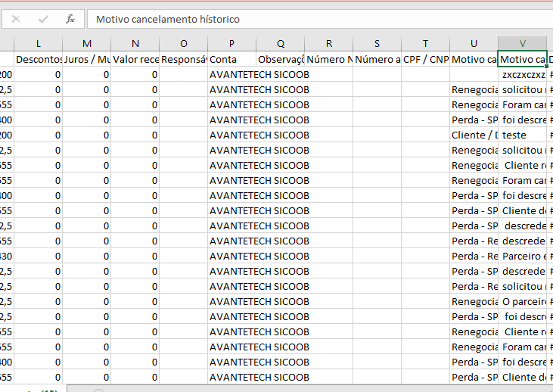Screen dimensions: 553x392
Task: Click the highlighted column V header
Action: 522,44
